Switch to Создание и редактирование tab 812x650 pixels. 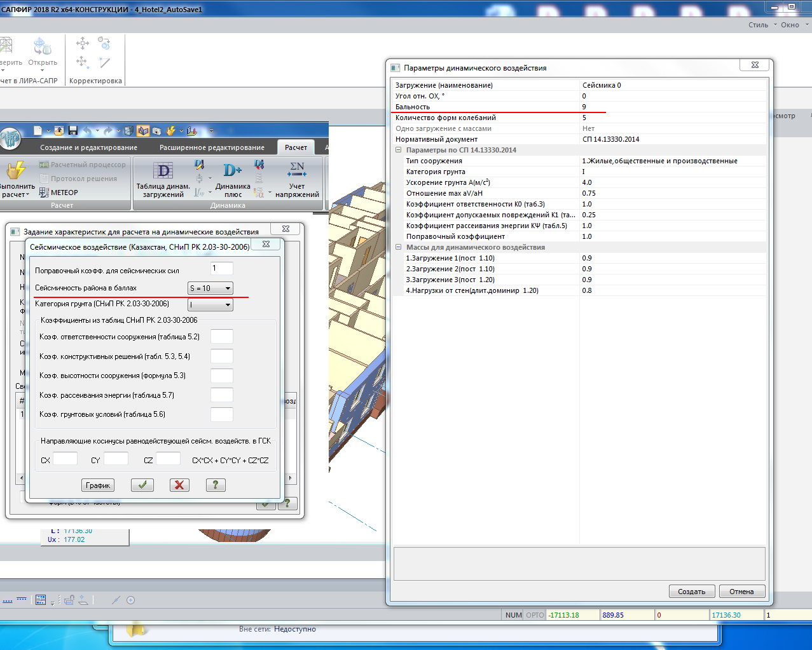coord(88,147)
